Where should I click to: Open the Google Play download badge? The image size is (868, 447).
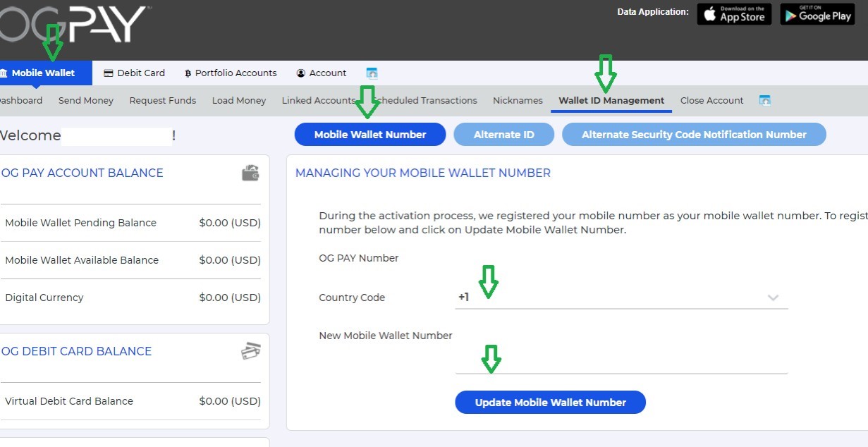(x=817, y=14)
